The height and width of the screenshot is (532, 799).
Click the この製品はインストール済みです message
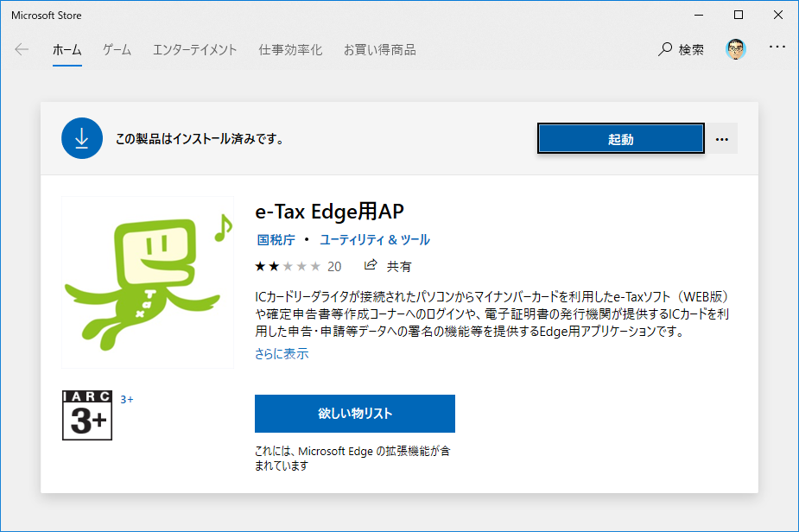coord(200,138)
